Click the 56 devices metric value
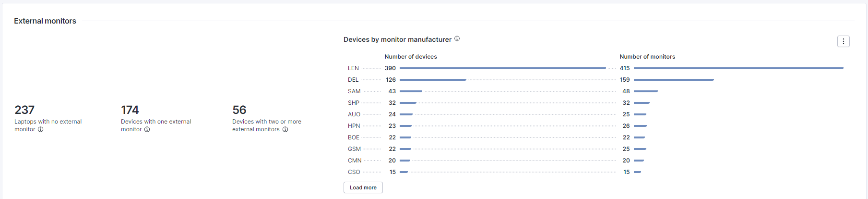Image resolution: width=868 pixels, height=199 pixels. click(239, 110)
